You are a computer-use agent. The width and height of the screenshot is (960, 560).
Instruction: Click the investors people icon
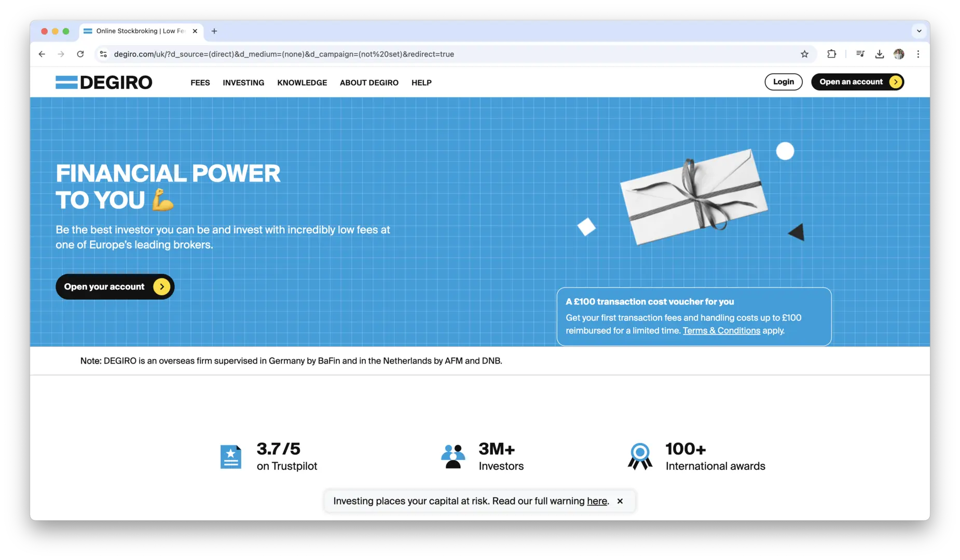[x=453, y=457]
